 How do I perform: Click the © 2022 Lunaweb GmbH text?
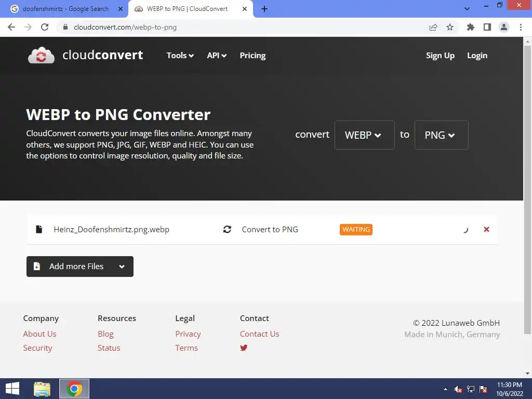[x=456, y=323]
